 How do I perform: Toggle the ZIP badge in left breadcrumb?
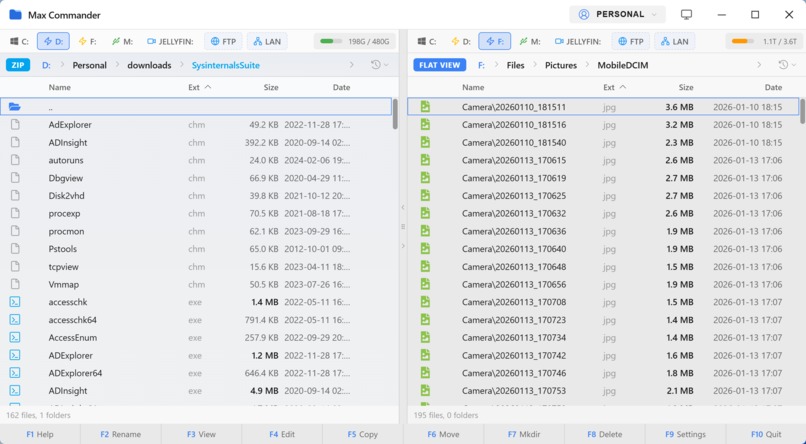click(18, 65)
